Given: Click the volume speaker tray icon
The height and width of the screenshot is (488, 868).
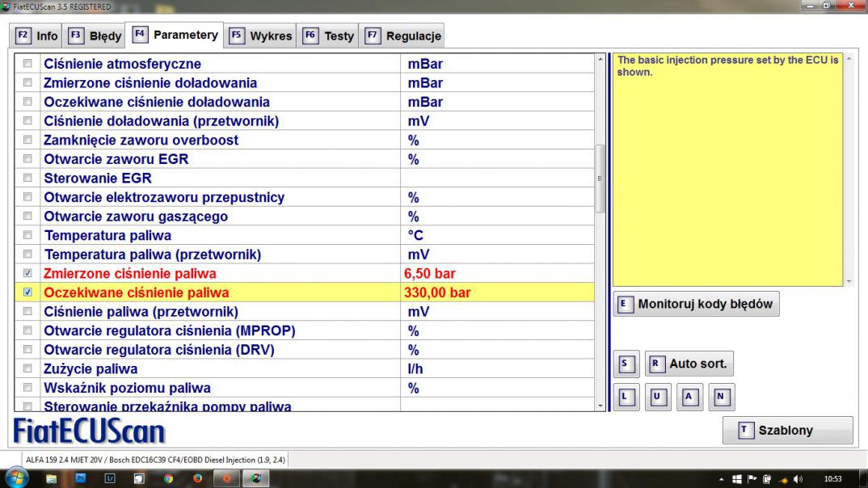Looking at the screenshot, I should pos(799,478).
